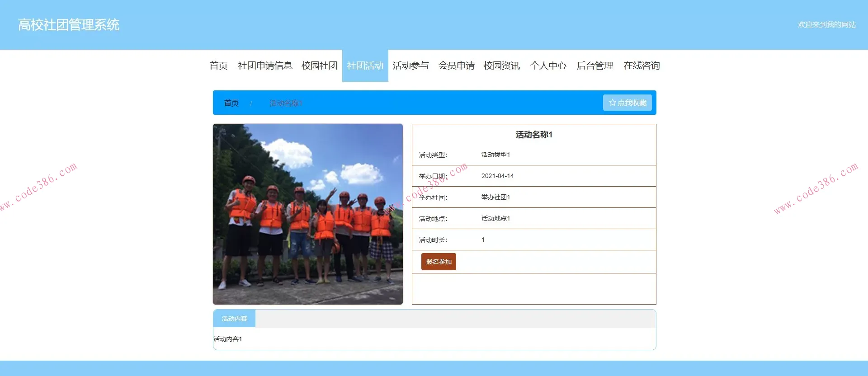Select the 活动内容 tab
Screen dimensions: 868x376
pyautogui.click(x=234, y=319)
